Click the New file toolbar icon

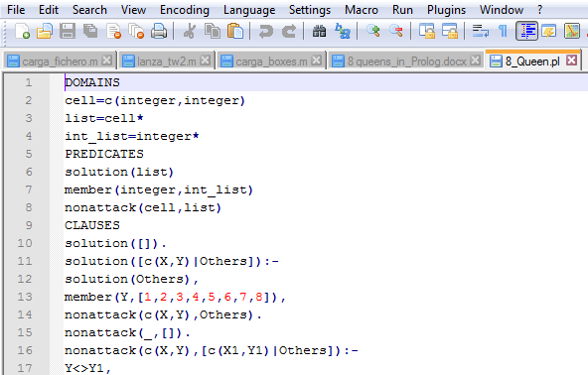tap(22, 31)
